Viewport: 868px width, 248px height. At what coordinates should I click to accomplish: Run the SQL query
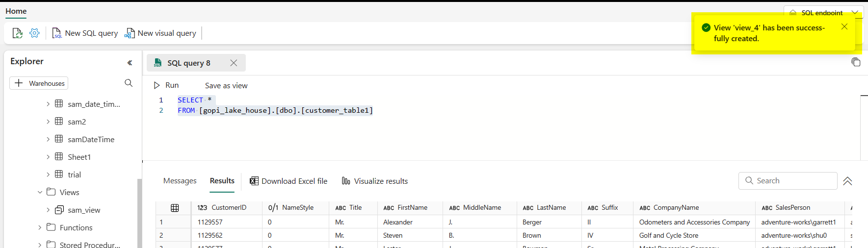166,85
